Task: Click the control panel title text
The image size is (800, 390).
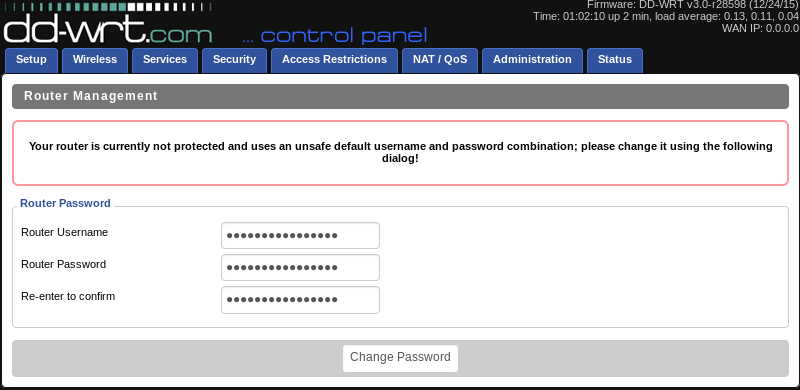Action: [334, 36]
